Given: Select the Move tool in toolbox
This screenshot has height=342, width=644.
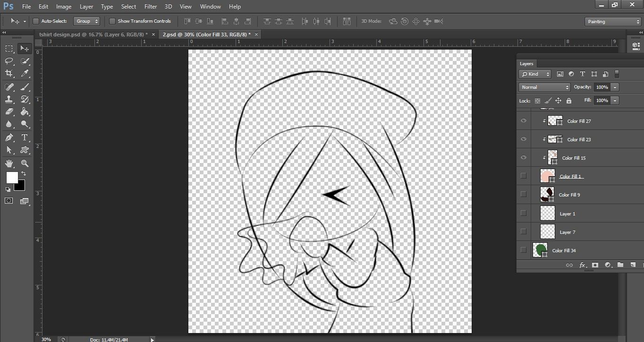Looking at the screenshot, I should tap(25, 48).
